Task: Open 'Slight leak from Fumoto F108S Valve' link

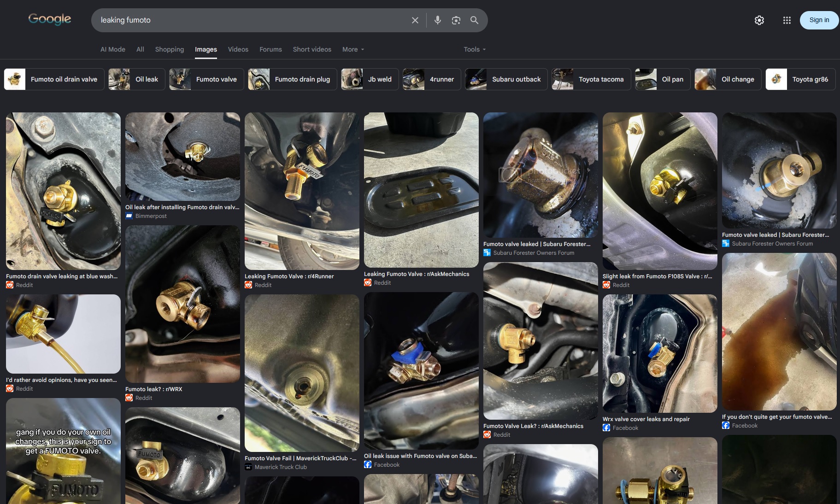Action: pyautogui.click(x=658, y=276)
